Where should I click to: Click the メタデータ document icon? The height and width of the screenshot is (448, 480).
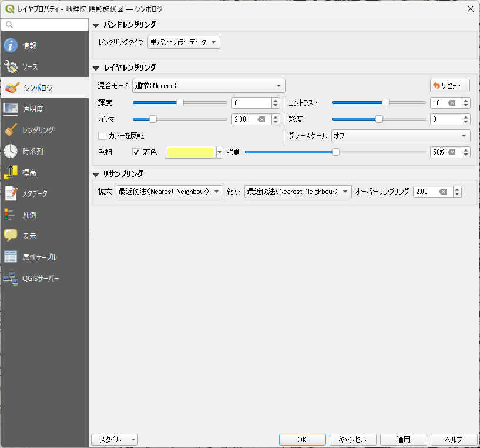[x=11, y=193]
